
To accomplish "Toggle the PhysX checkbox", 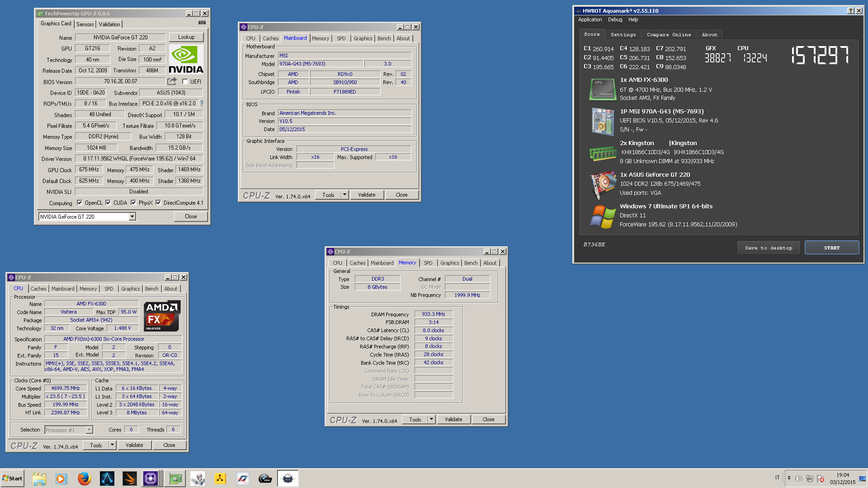I will tap(133, 203).
